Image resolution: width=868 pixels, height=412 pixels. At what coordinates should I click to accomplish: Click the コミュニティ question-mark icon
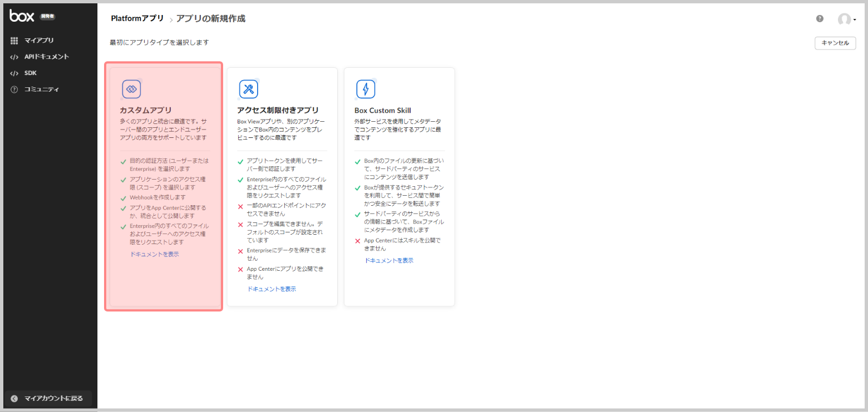pyautogui.click(x=14, y=90)
